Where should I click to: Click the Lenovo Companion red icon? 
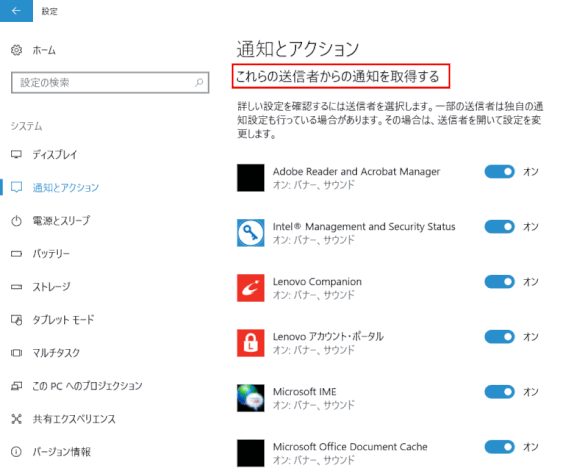[250, 288]
